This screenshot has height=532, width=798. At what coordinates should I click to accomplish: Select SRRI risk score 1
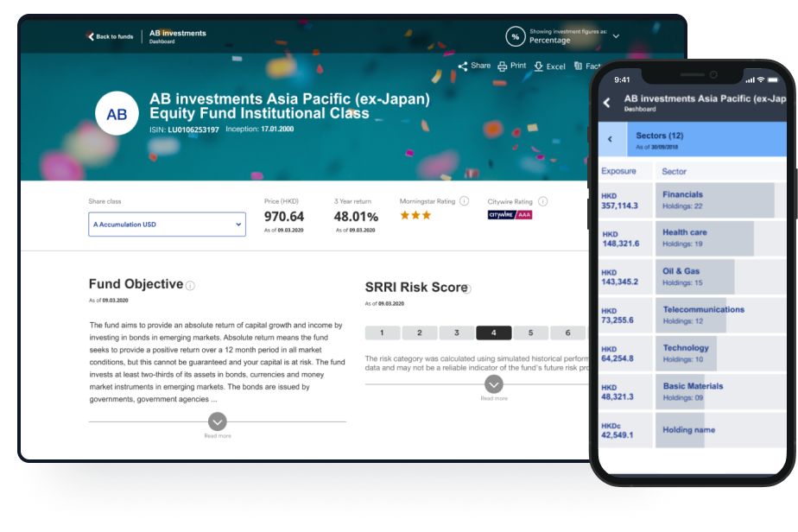(382, 332)
